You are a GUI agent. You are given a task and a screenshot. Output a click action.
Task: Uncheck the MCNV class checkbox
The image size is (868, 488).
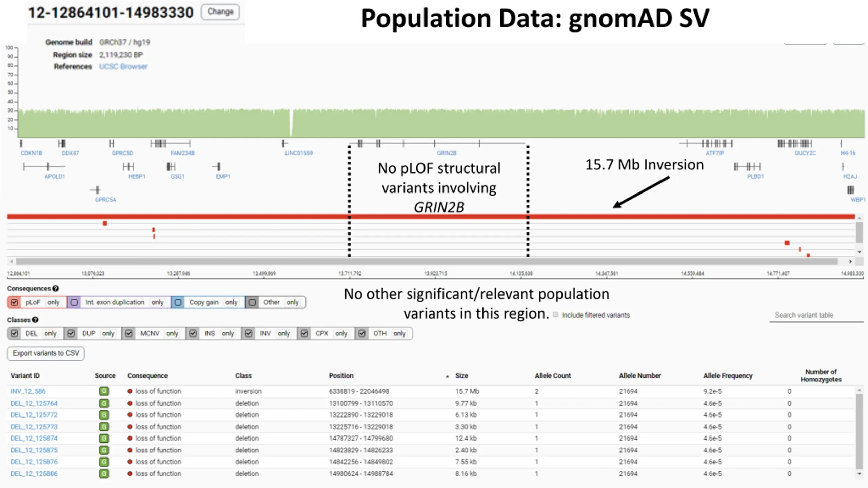point(129,333)
